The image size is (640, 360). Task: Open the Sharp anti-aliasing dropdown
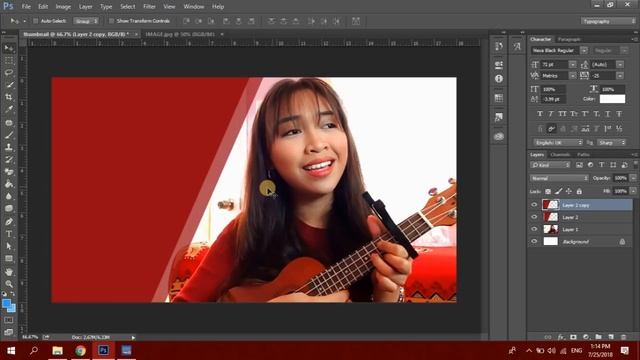point(611,142)
